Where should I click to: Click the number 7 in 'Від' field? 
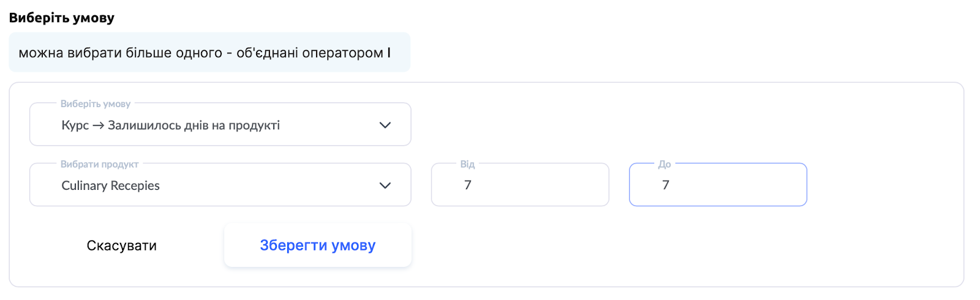point(468,185)
